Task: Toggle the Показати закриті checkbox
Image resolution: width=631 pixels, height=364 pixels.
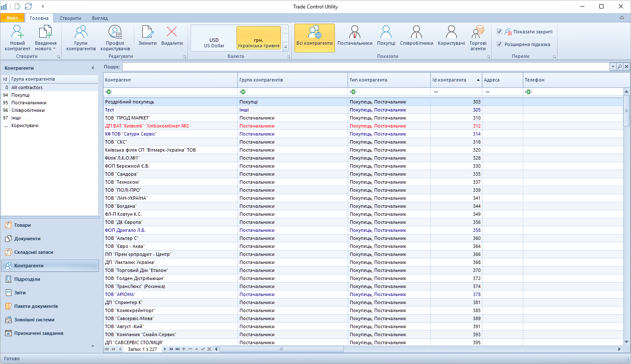Action: click(x=499, y=32)
